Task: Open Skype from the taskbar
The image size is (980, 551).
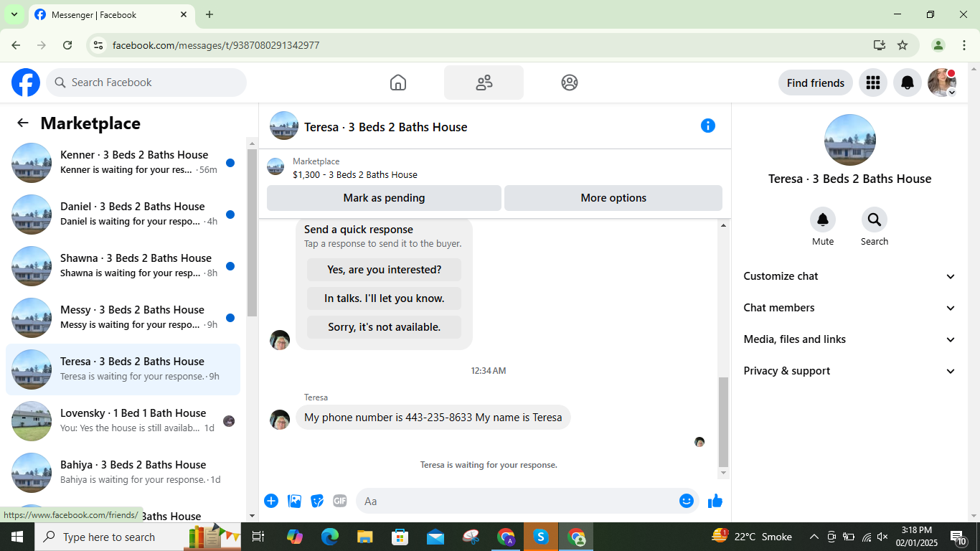Action: (541, 537)
